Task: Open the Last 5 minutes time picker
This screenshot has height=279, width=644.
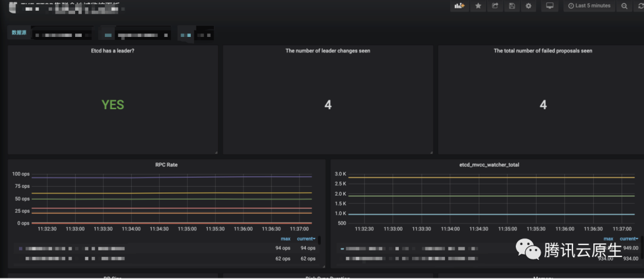Action: (x=589, y=6)
